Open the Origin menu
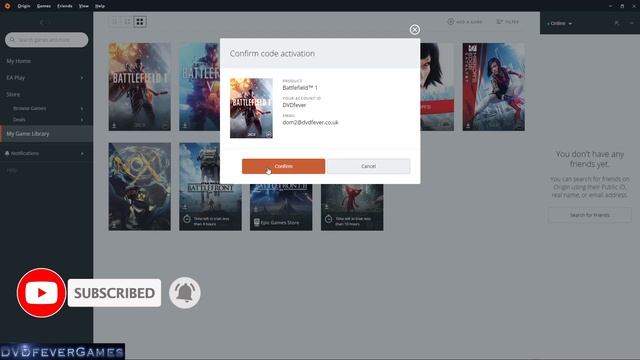The image size is (640, 360). [x=24, y=6]
